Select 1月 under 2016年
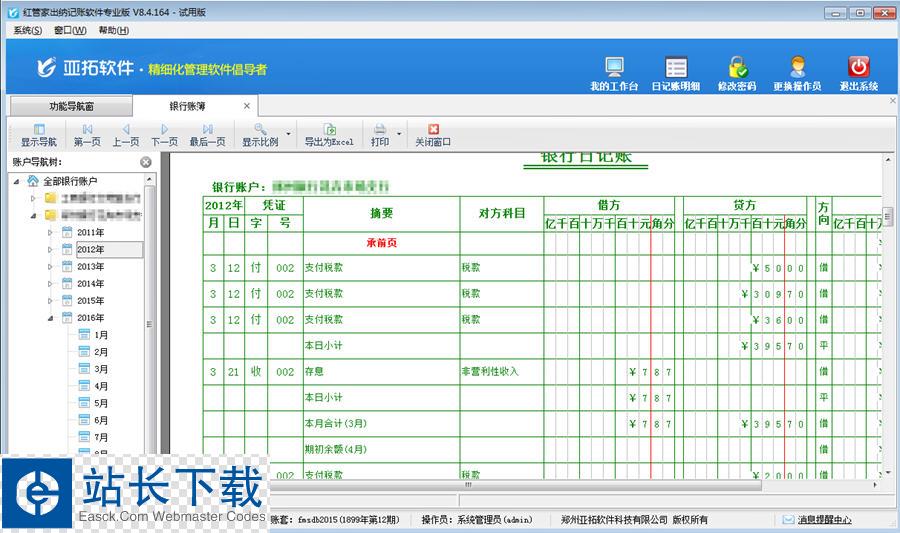Viewport: 900px width, 533px height. [101, 335]
